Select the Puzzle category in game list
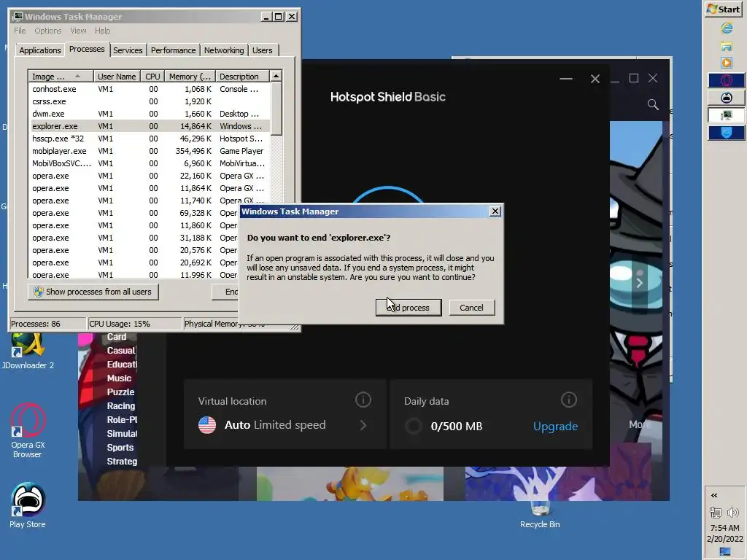 (120, 392)
